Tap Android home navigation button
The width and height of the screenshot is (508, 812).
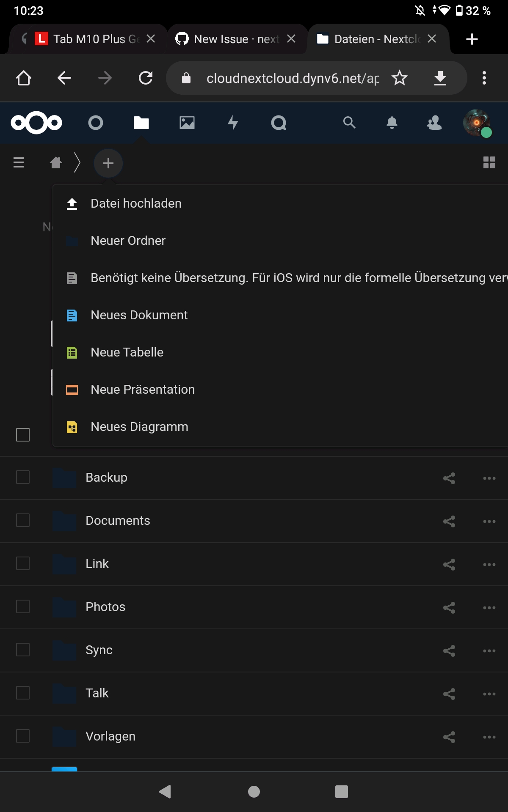pos(254,792)
